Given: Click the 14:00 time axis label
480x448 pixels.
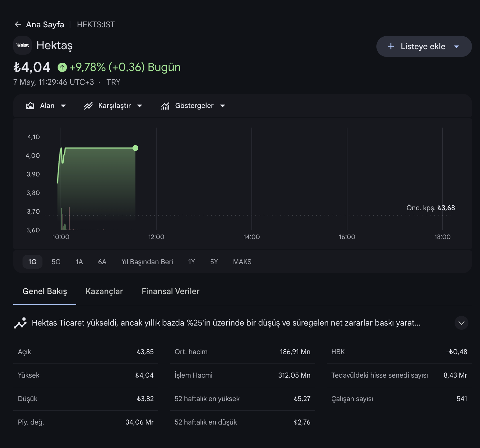Looking at the screenshot, I should (x=252, y=237).
